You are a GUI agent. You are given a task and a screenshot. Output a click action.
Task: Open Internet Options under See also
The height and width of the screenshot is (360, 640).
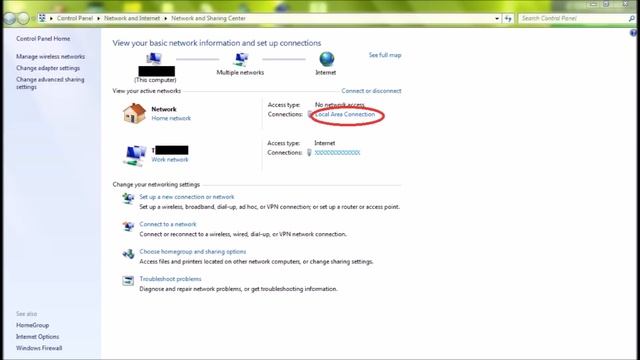point(38,337)
